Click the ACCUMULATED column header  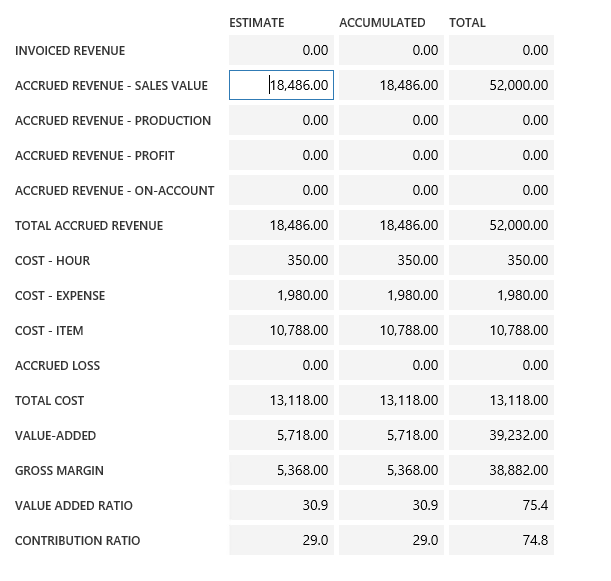[x=382, y=22]
